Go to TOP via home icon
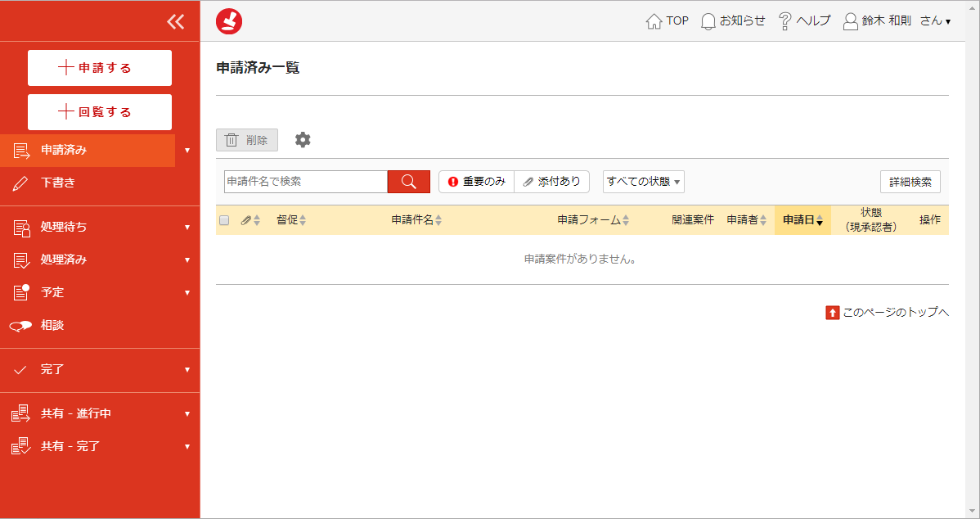Screen dimensions: 980x519 point(667,21)
